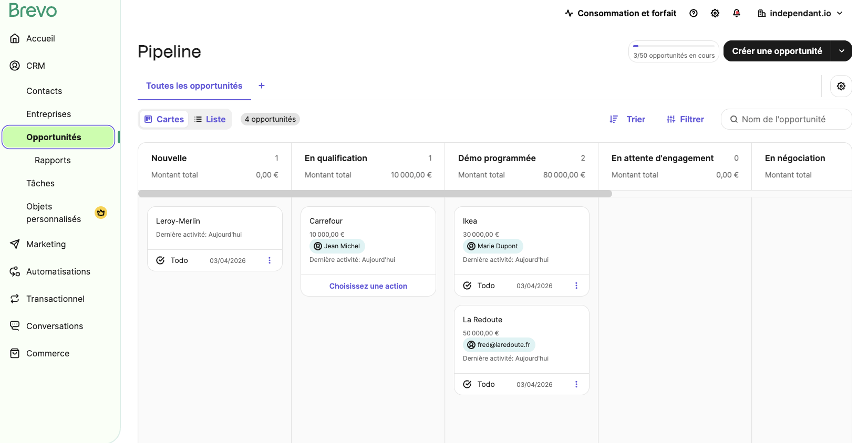
Task: Open the Créer une opportunité dropdown arrow
Action: point(842,51)
